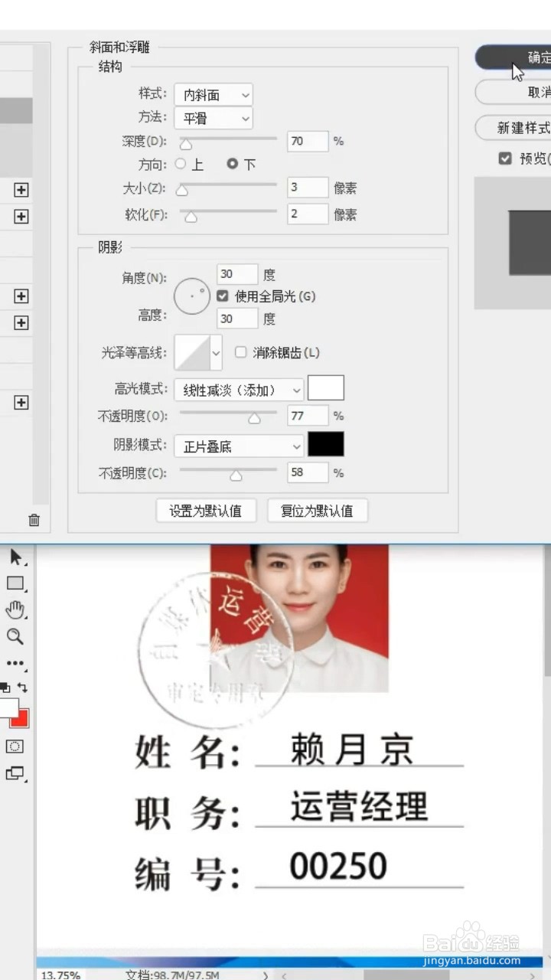Viewport: 551px width, 980px height.
Task: Click the status bar arrow next to document size
Action: click(x=266, y=975)
